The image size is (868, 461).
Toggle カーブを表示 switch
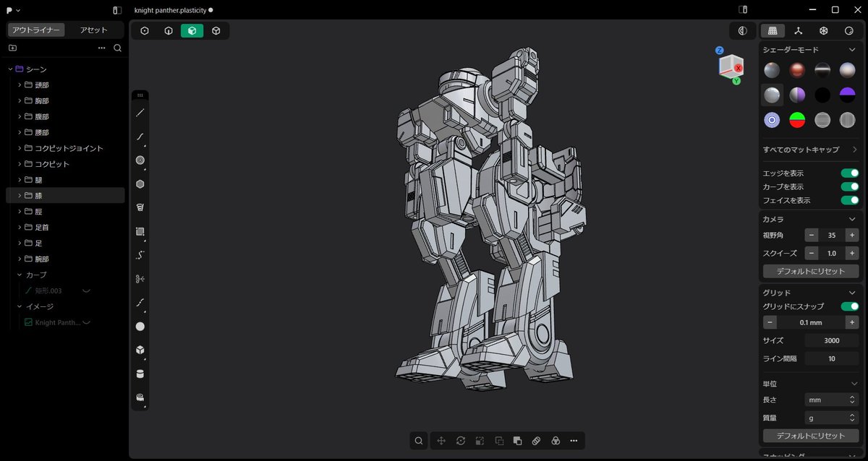tap(850, 187)
